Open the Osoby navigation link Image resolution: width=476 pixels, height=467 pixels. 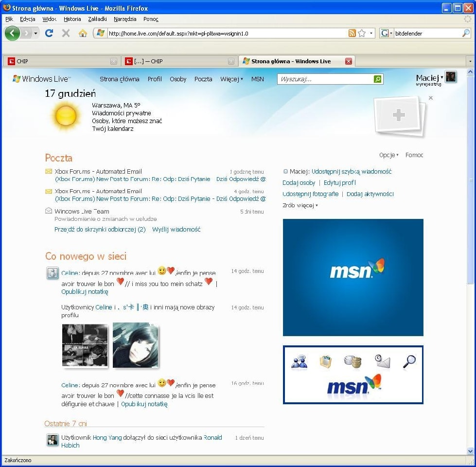(178, 79)
